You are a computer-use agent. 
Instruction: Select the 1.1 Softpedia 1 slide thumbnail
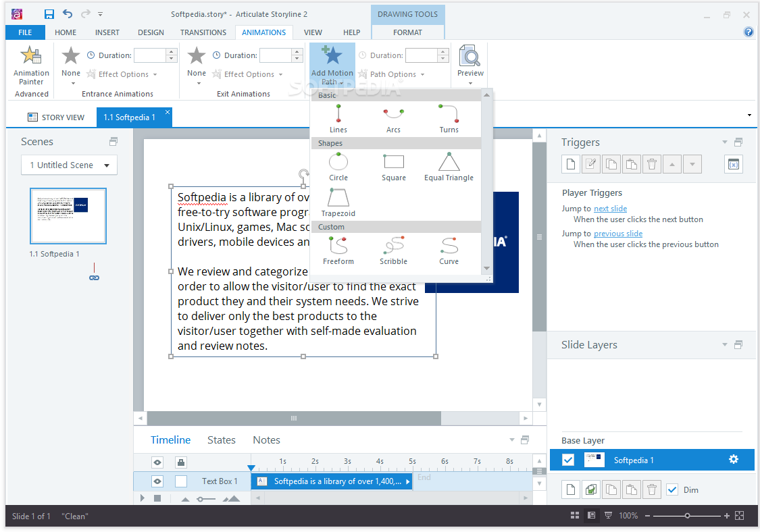pos(68,215)
